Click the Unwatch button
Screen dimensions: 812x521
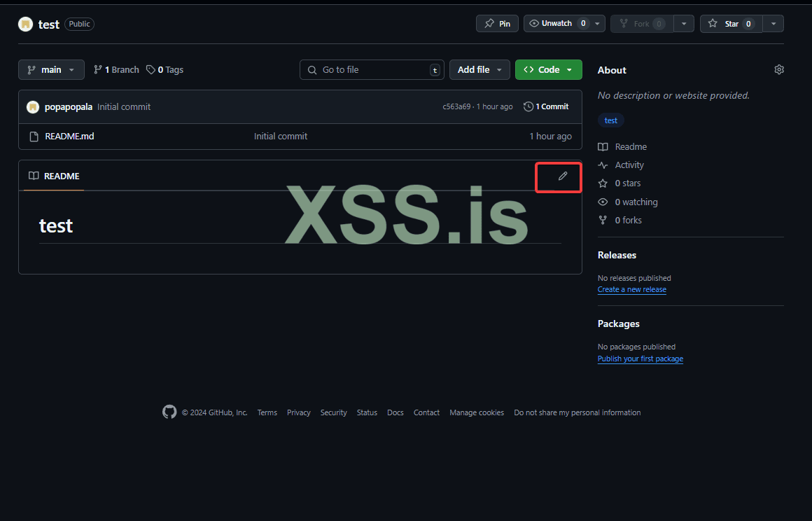tap(556, 24)
